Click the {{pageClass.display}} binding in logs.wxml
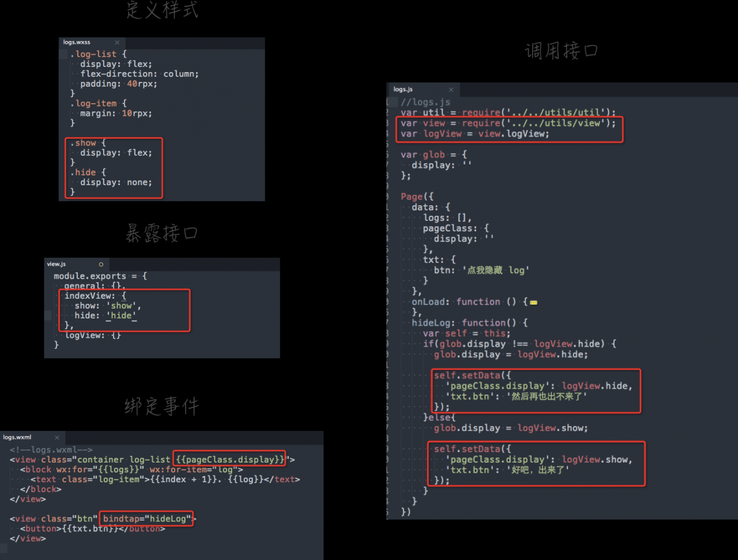The width and height of the screenshot is (738, 560). [230, 460]
